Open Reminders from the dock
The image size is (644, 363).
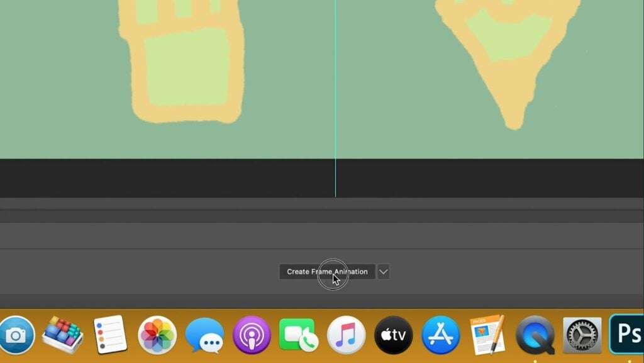click(x=110, y=335)
